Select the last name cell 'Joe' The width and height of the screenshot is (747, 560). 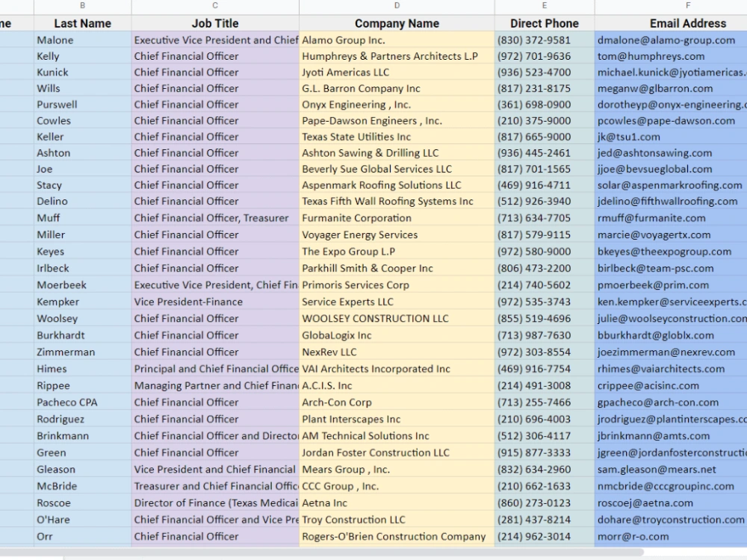[82, 169]
